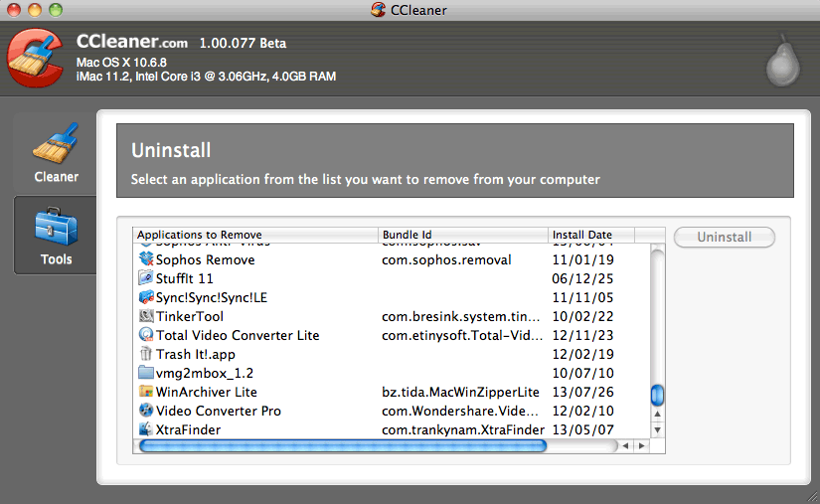Click install date 06/12/25

(x=582, y=278)
